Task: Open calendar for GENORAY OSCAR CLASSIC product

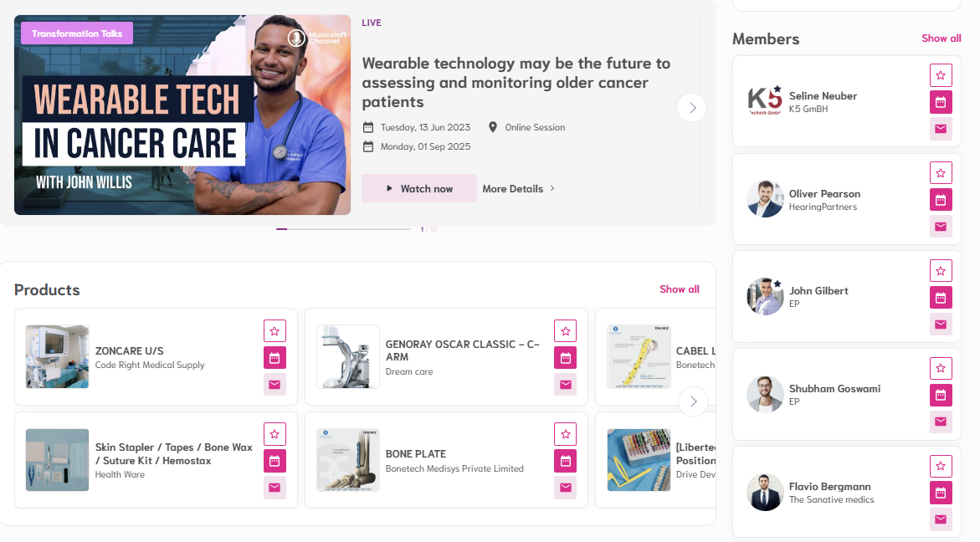Action: pos(565,358)
